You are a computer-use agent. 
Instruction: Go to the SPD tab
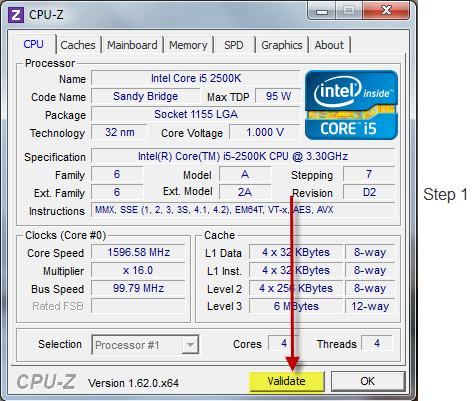point(234,45)
